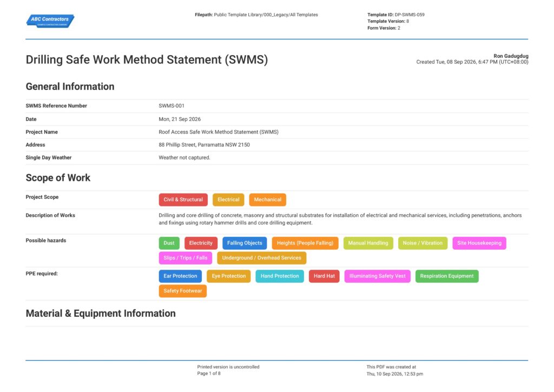Viewport: 554px width, 392px height.
Task: Click the Eye Protection PPE tag
Action: coord(229,276)
